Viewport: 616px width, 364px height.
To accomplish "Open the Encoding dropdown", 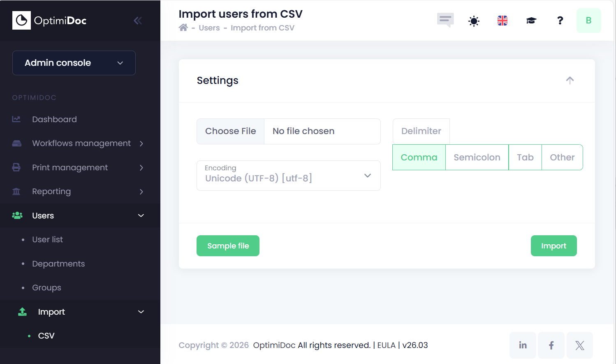I will click(x=289, y=176).
